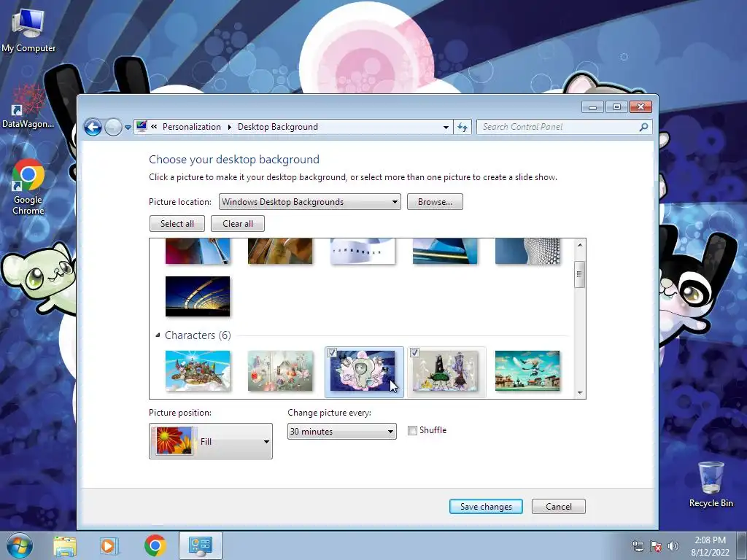The height and width of the screenshot is (560, 747).
Task: Click the wallpaper list scrollbar thumb
Action: [580, 274]
